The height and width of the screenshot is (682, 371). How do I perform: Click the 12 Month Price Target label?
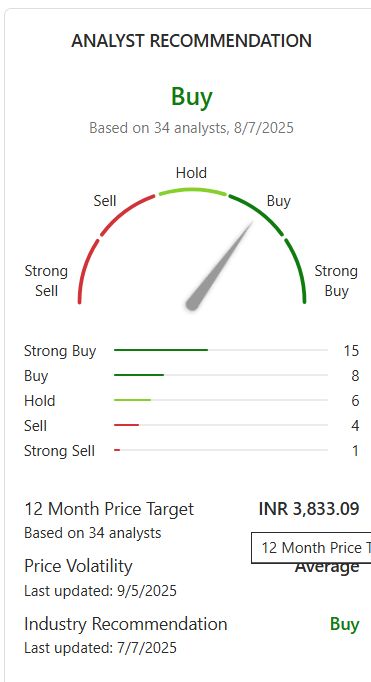click(x=109, y=509)
